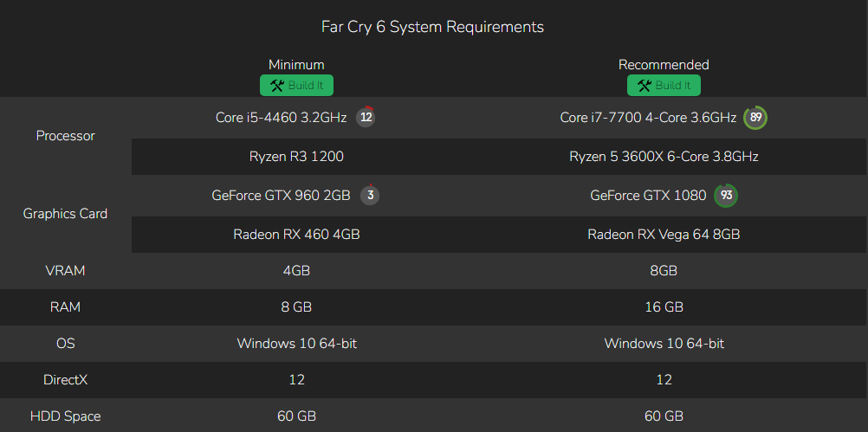Screen dimensions: 868x432
Task: Click the Build It button under Minimum
Action: [296, 85]
